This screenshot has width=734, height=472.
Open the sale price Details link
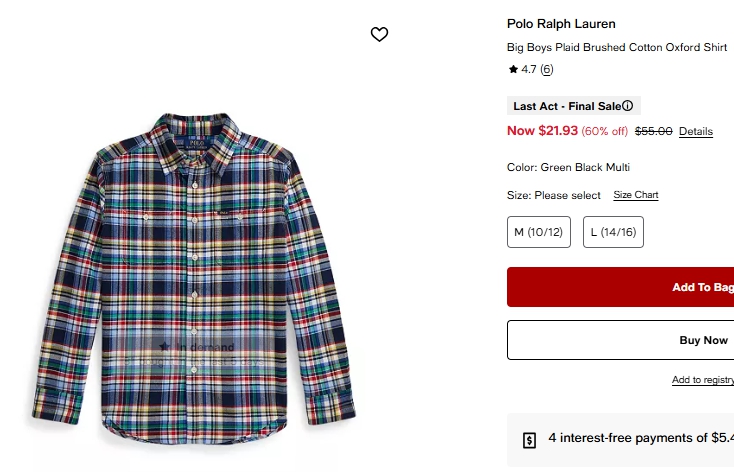point(695,132)
